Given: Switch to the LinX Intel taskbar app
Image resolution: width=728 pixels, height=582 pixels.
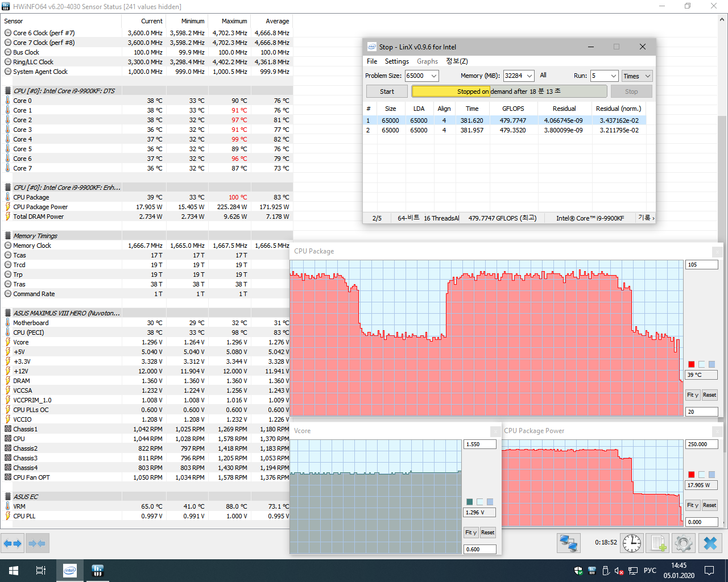Looking at the screenshot, I should [70, 571].
